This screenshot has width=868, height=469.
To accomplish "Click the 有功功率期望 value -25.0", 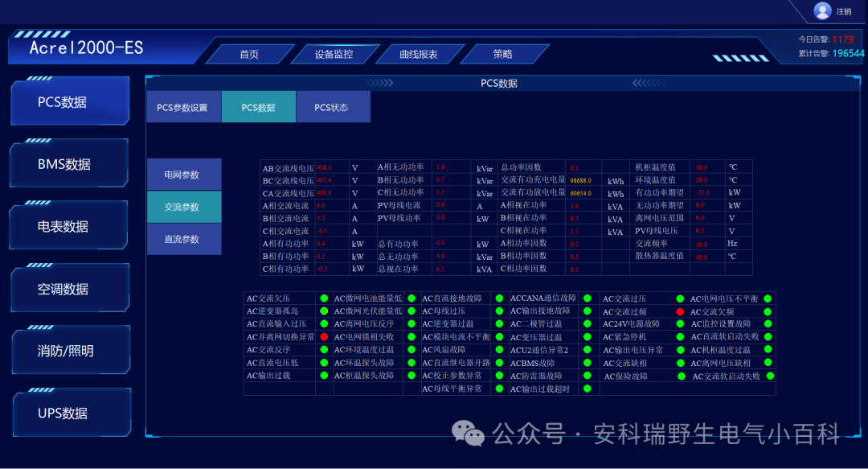I will [x=702, y=193].
